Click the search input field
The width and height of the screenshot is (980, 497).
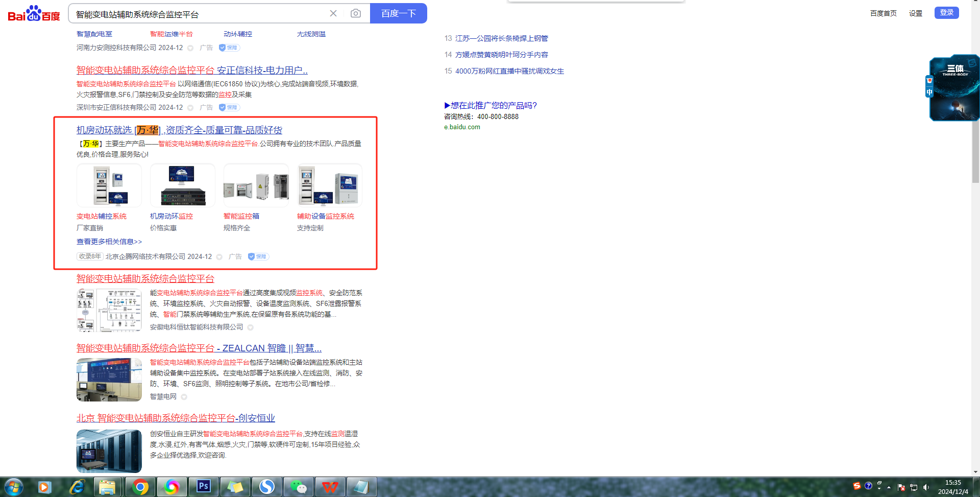(x=199, y=14)
